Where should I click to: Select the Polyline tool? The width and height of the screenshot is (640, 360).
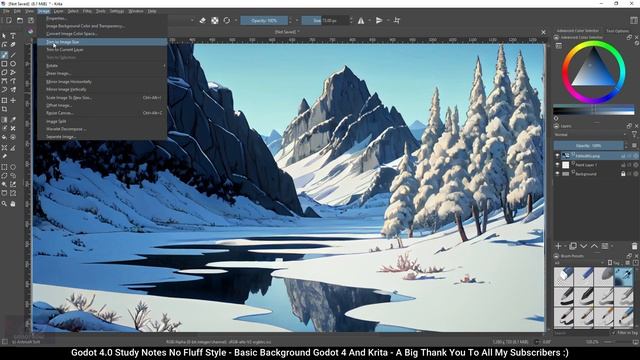[13, 72]
